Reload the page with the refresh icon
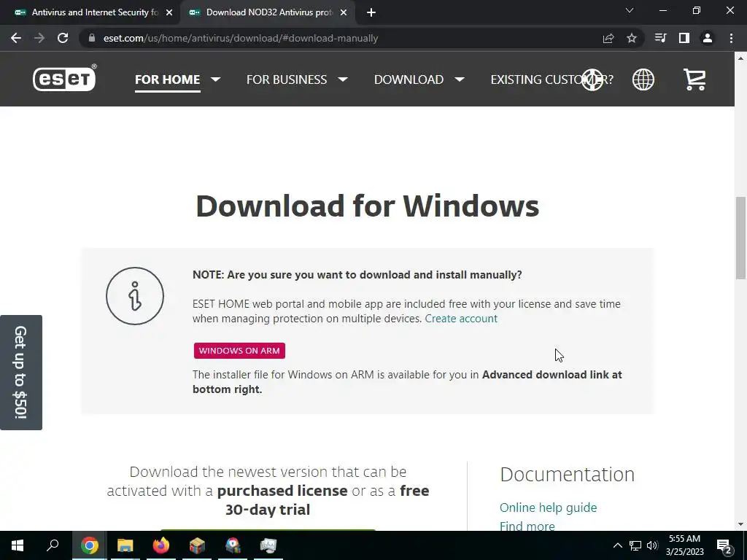This screenshot has height=560, width=747. [63, 38]
